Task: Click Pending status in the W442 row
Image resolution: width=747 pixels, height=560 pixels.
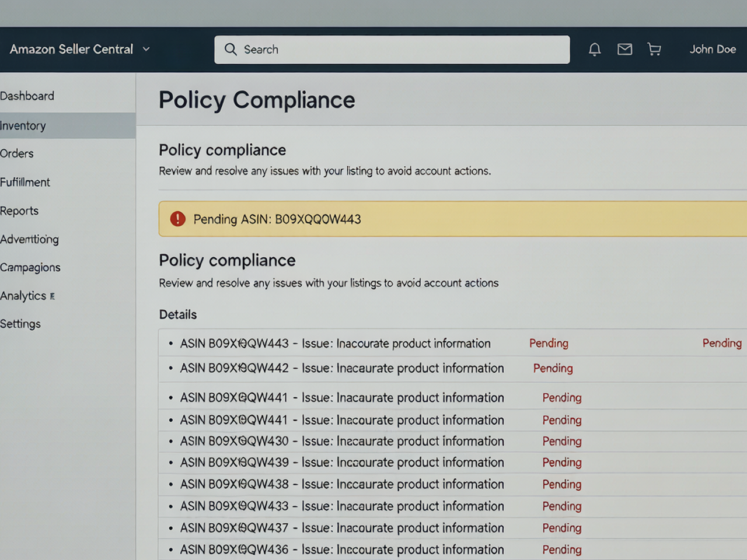Action: pyautogui.click(x=553, y=368)
